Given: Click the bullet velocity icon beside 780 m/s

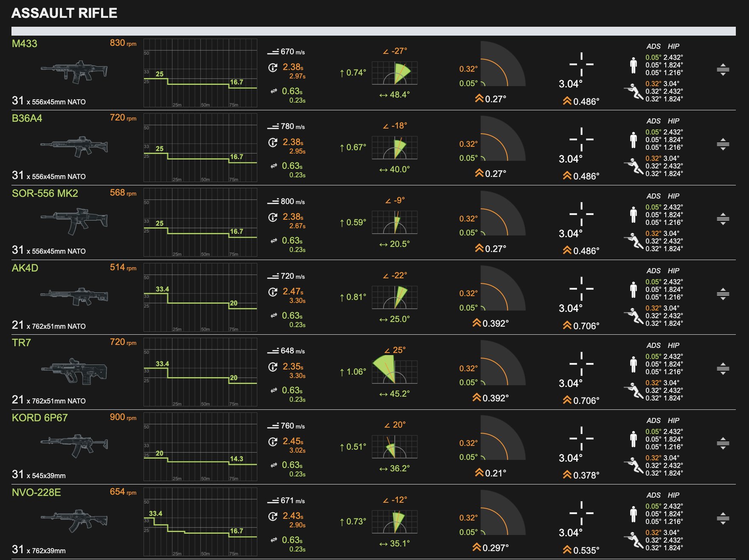Looking at the screenshot, I should (x=273, y=127).
